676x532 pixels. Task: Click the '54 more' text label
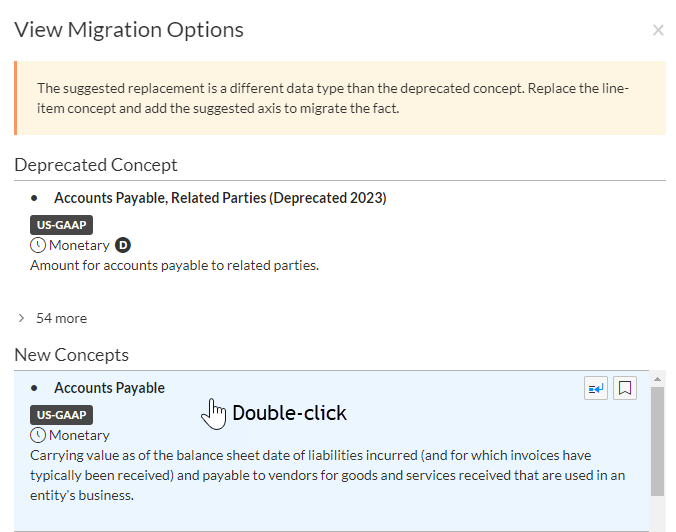coord(61,318)
